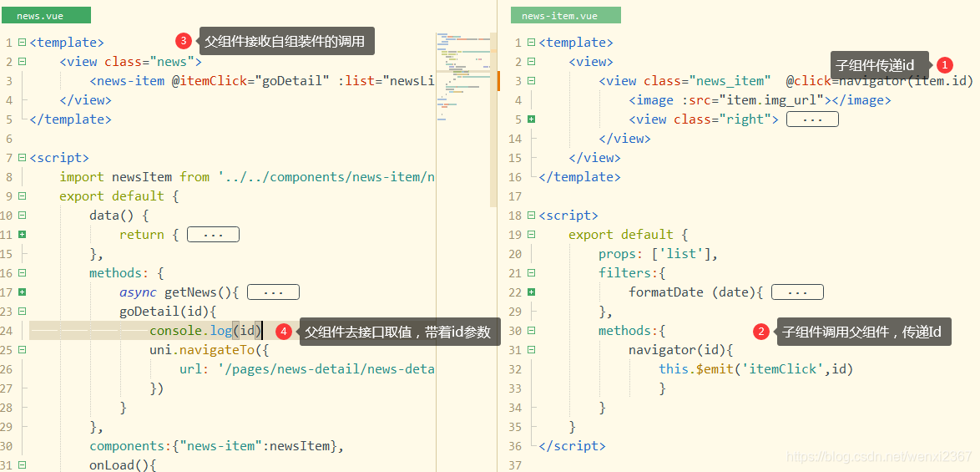The image size is (980, 472).
Task: Collapse the news_item view fold marker
Action: click(x=531, y=81)
